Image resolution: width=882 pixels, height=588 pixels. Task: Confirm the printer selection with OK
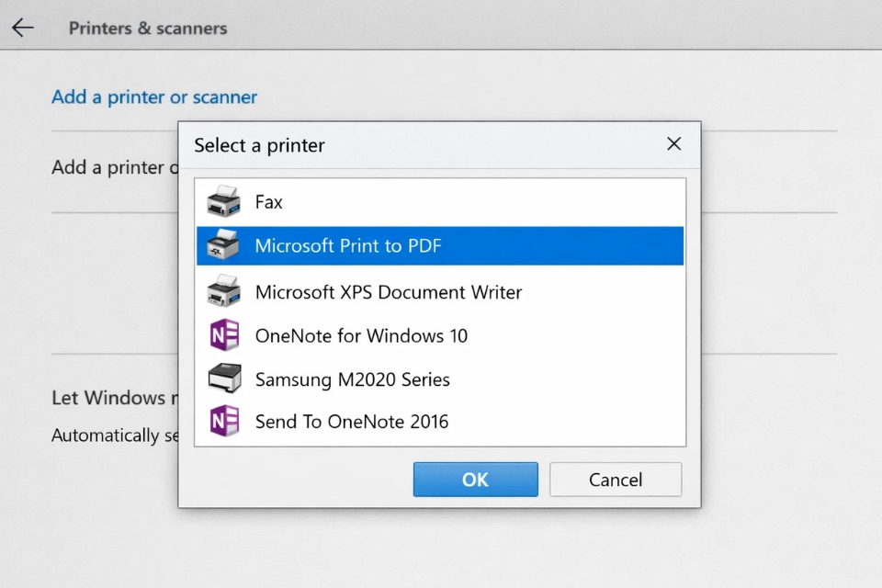pos(475,479)
